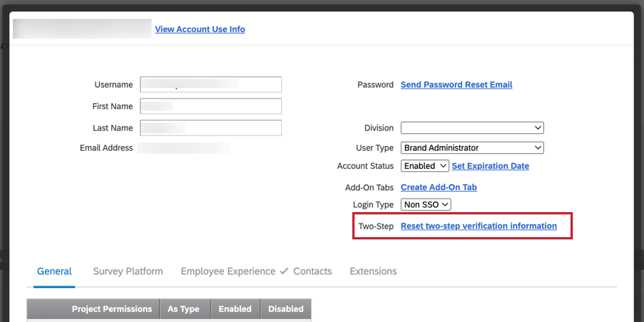The width and height of the screenshot is (644, 322).
Task: Open the Account Status dropdown
Action: coord(424,166)
